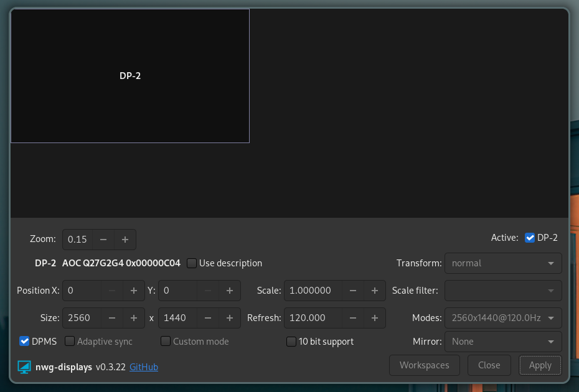The image size is (579, 392).
Task: Decrease the width Size value
Action: click(x=112, y=318)
